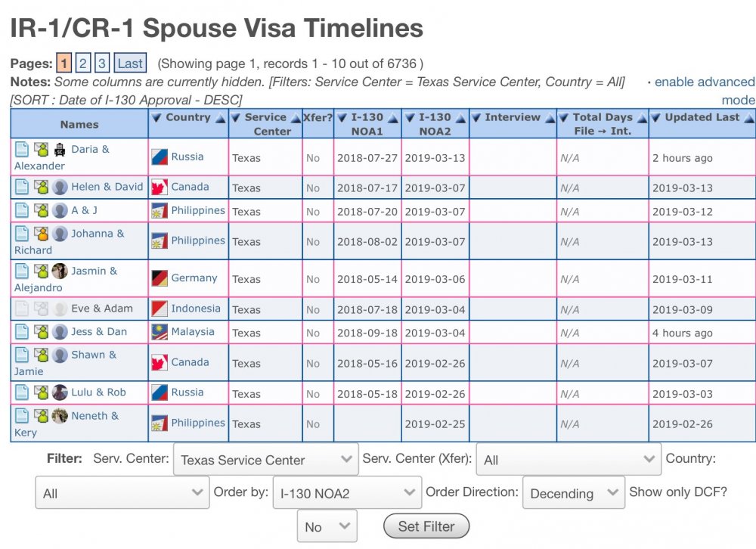The height and width of the screenshot is (549, 756).
Task: Sort Updated Last column ascending with up arrow
Action: 748,118
